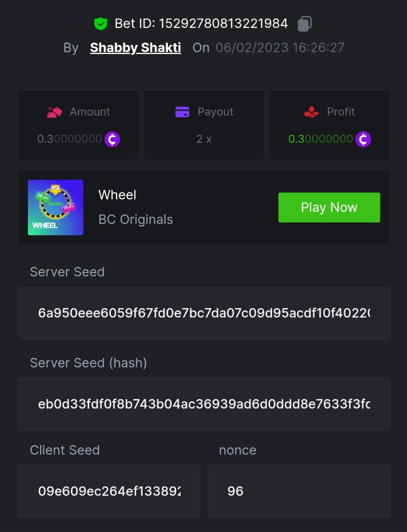The height and width of the screenshot is (532, 407).
Task: Select the Server Seed field
Action: tap(204, 313)
